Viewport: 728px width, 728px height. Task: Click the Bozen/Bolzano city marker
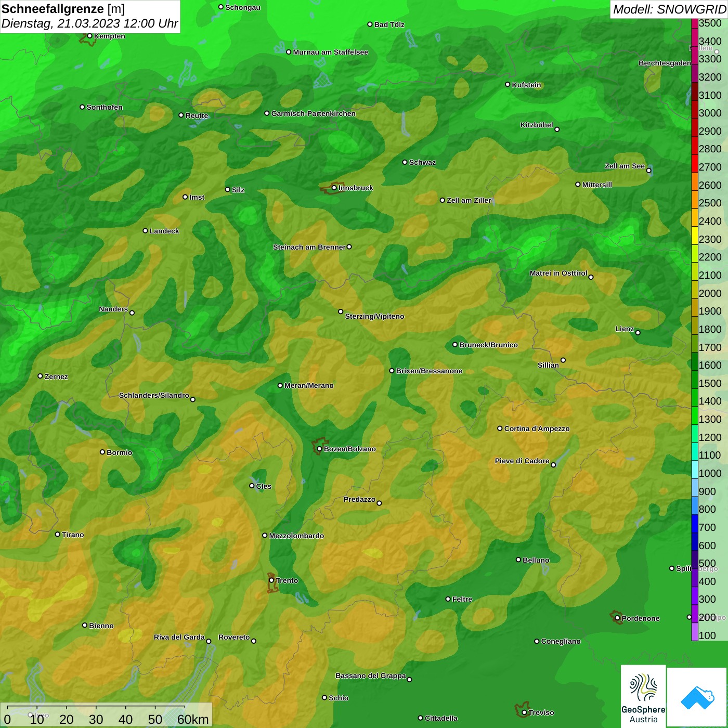point(319,449)
